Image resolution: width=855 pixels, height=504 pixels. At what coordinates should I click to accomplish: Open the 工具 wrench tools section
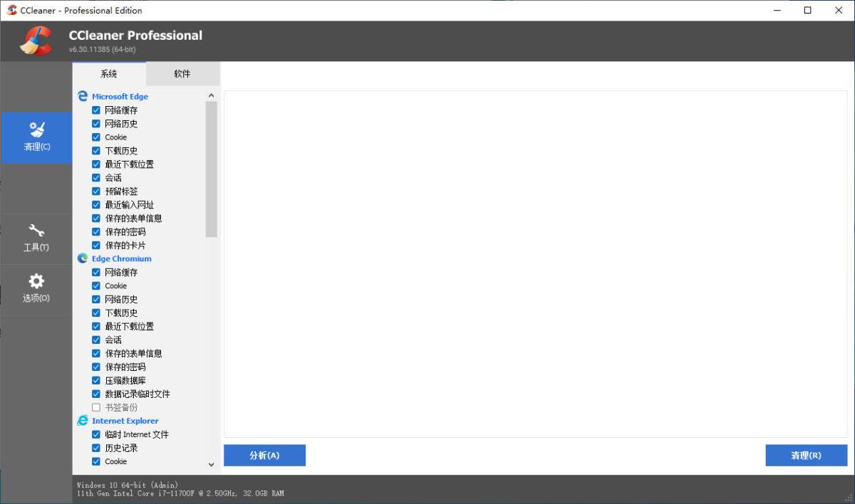click(x=36, y=238)
